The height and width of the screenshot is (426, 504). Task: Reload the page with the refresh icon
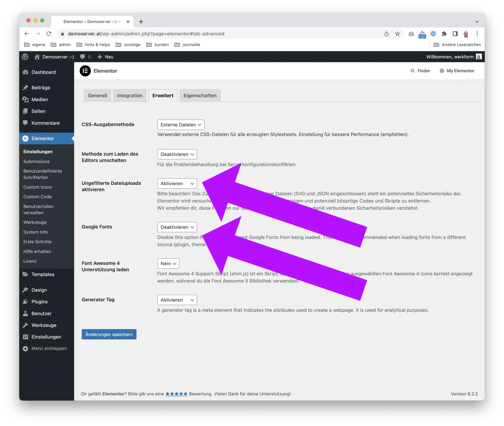49,34
